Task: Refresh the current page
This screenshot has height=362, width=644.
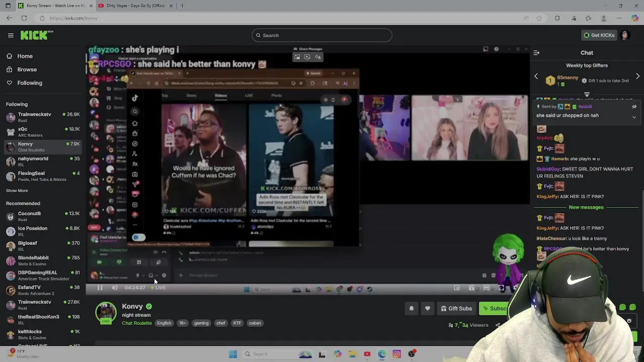Action: pos(24,18)
